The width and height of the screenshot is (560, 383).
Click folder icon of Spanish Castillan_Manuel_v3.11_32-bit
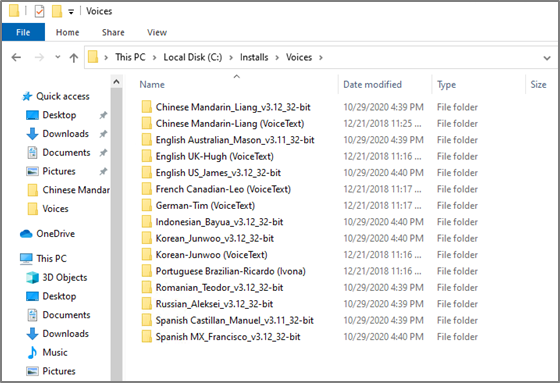pos(146,320)
